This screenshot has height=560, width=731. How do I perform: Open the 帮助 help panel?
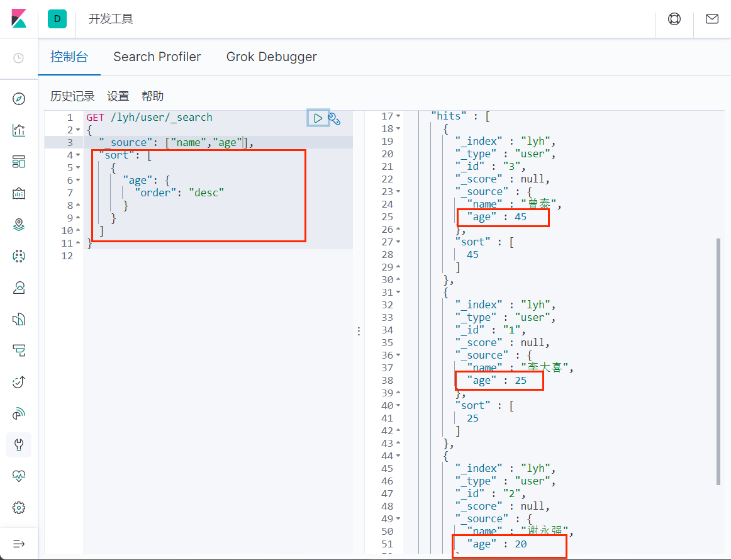click(152, 96)
